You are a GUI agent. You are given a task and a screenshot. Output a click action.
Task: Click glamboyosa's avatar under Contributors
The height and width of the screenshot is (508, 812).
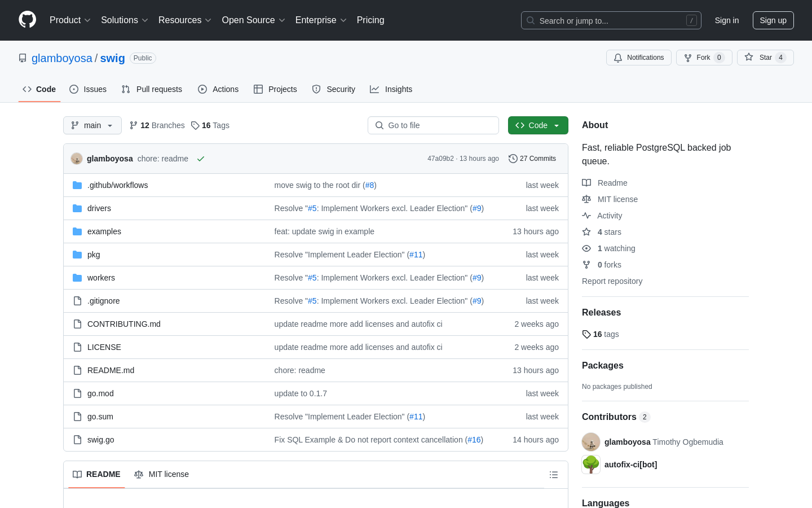[591, 442]
